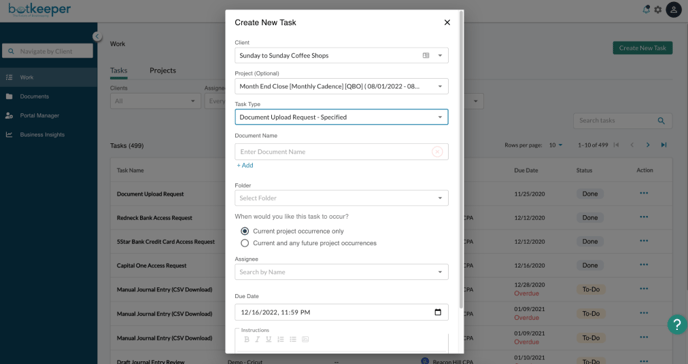Open the Clients filter dropdown showing All
688x364 pixels.
coord(155,101)
